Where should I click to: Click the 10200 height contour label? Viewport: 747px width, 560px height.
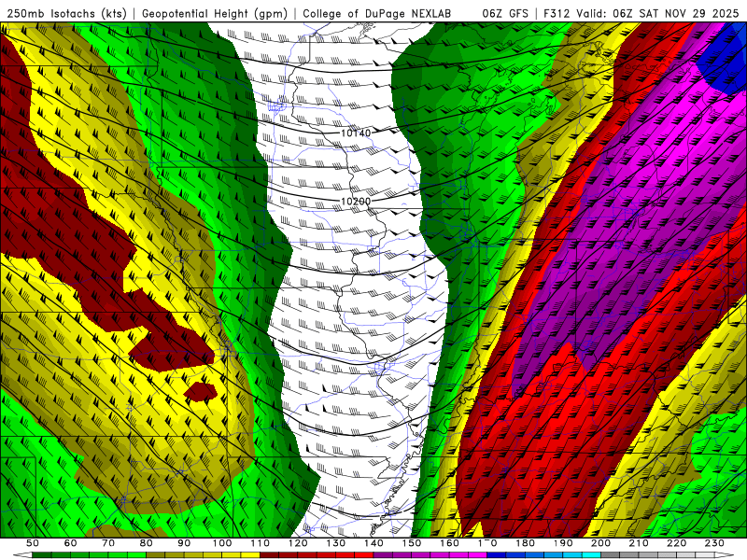(x=356, y=202)
